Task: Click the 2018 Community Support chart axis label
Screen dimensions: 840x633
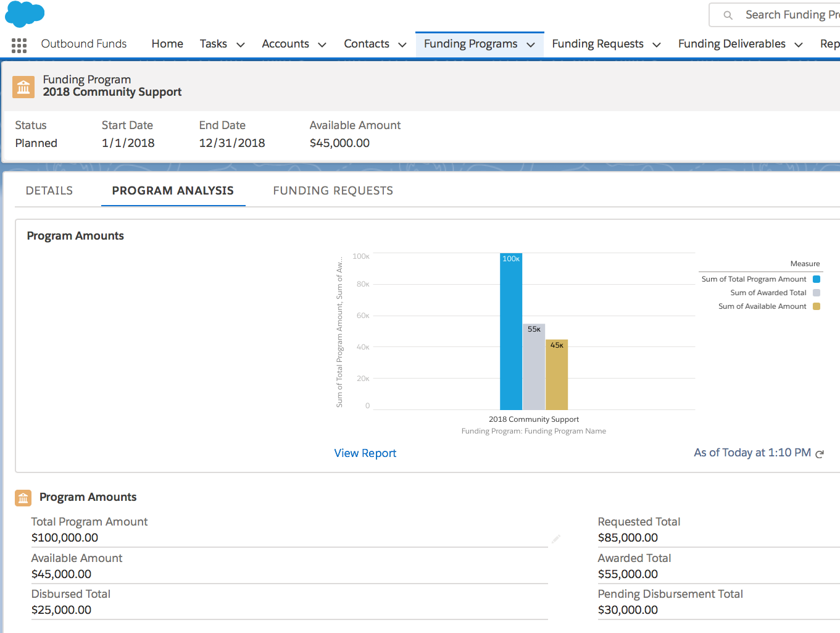Action: coord(534,419)
